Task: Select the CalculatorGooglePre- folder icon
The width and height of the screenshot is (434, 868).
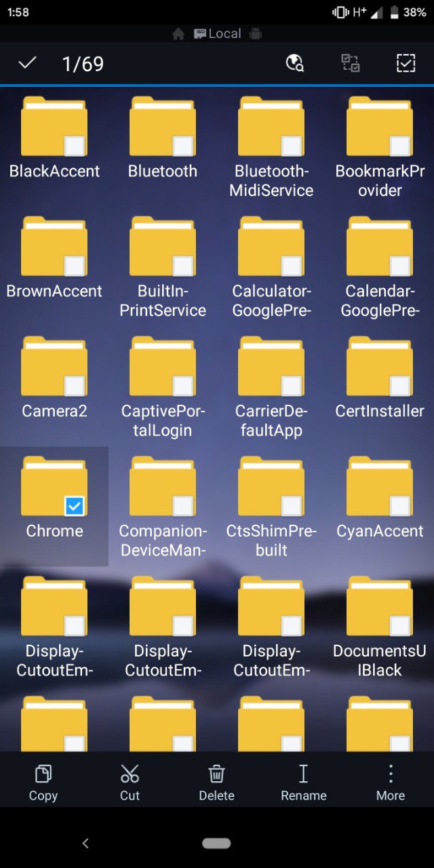Action: pyautogui.click(x=271, y=246)
